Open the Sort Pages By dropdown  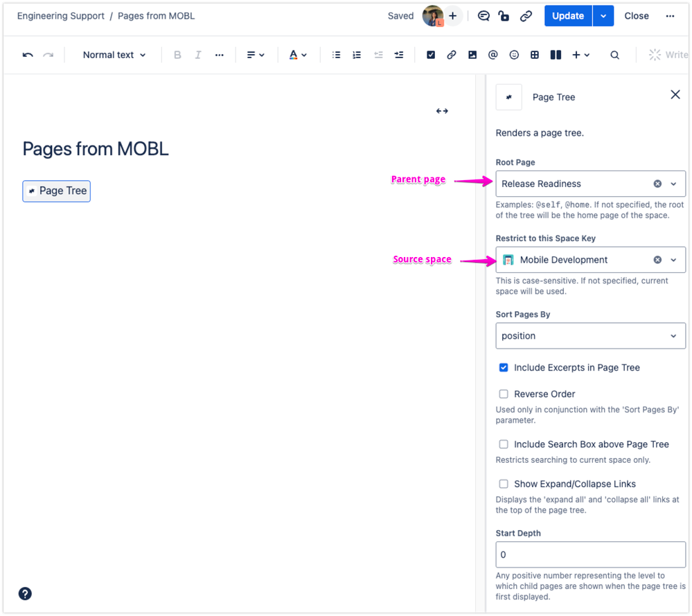click(x=589, y=336)
